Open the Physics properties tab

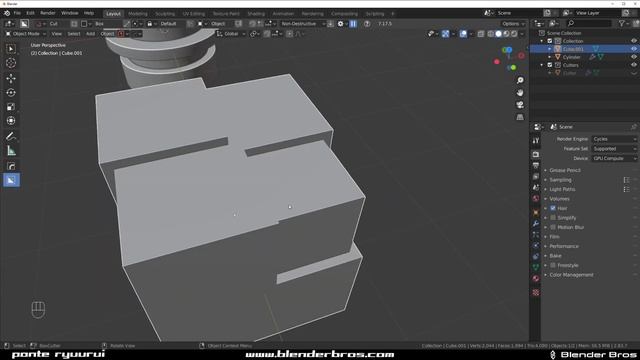coord(536,246)
